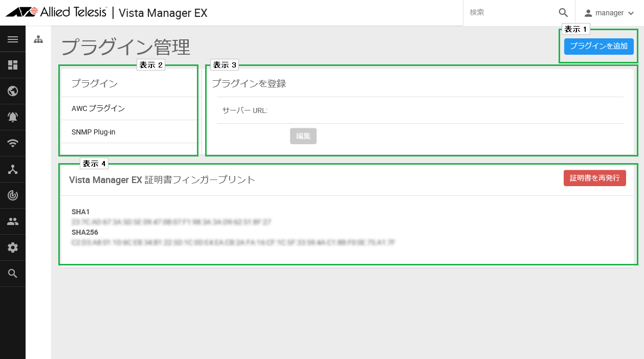The width and height of the screenshot is (644, 359).
Task: Click the network tree icon beside the title
Action: [38, 39]
